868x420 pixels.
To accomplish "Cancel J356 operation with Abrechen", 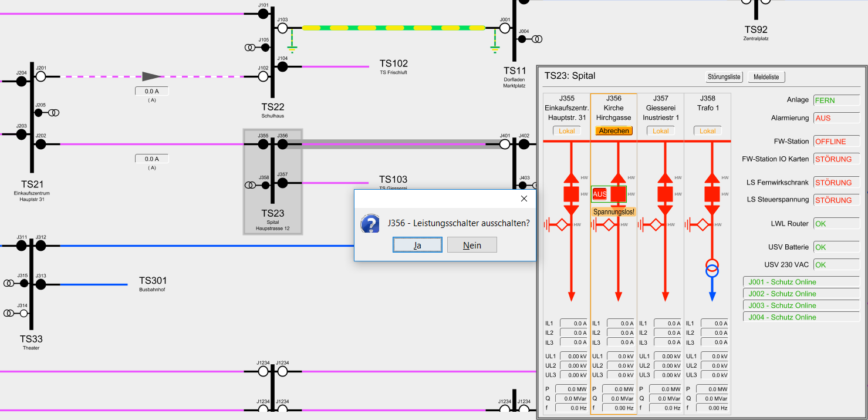I will (x=614, y=131).
